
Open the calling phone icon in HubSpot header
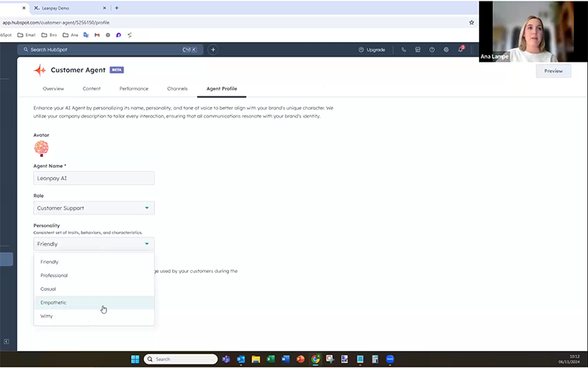click(x=404, y=49)
